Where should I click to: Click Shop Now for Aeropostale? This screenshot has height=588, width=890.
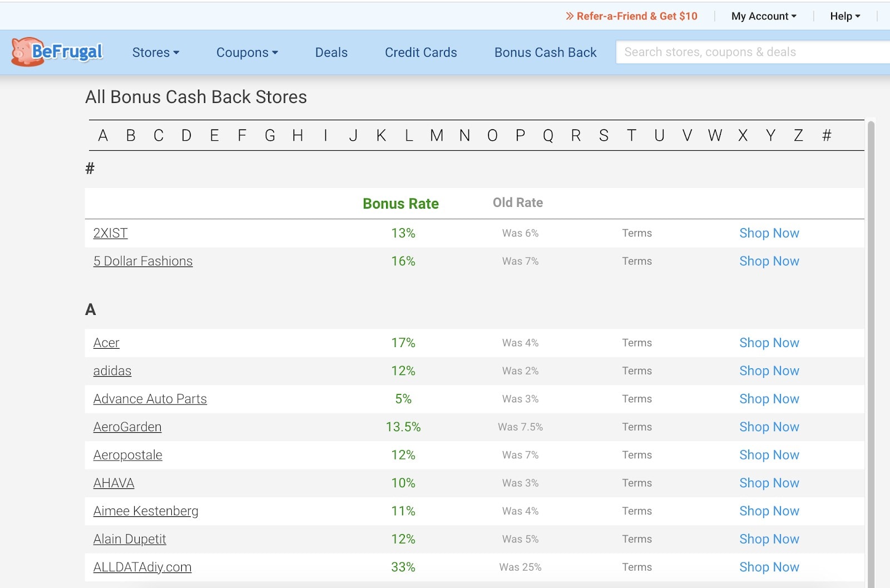[x=769, y=455]
